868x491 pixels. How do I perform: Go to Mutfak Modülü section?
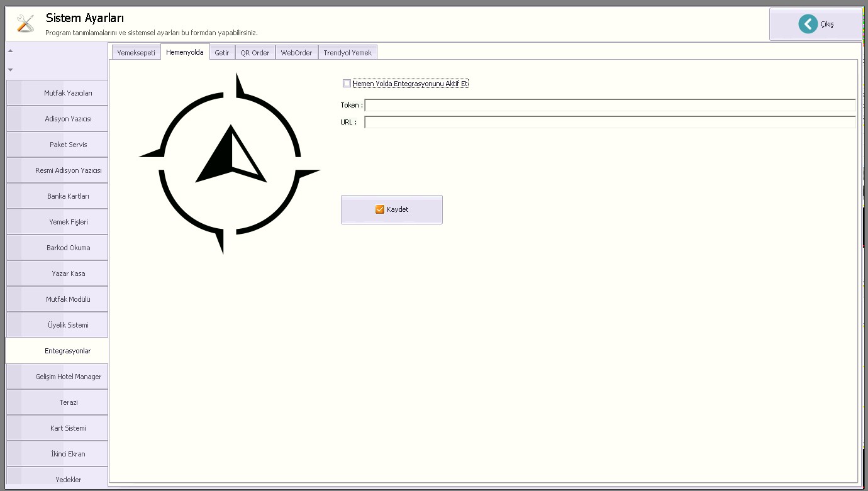(x=57, y=299)
